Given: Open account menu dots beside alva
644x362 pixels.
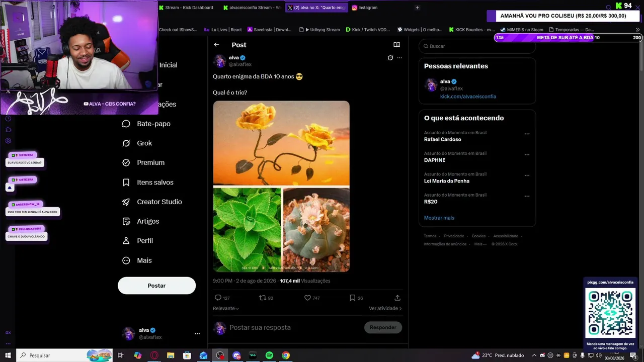Looking at the screenshot, I should coord(197,333).
